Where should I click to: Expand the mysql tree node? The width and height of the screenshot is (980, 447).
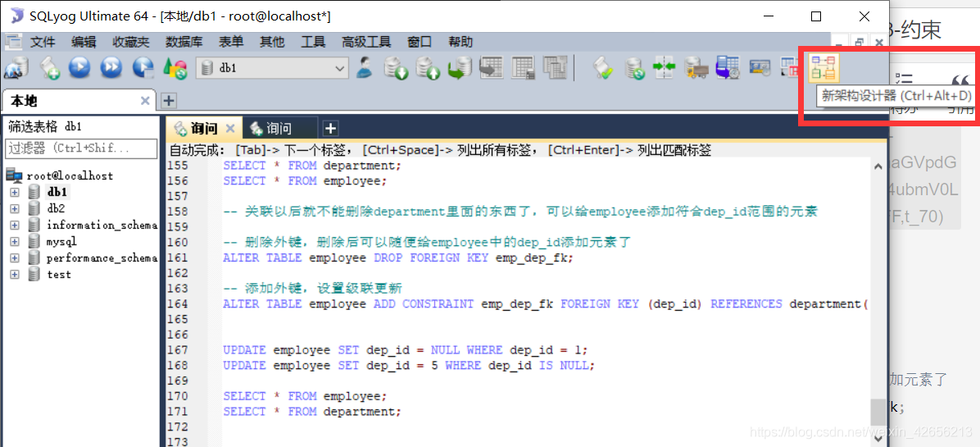pyautogui.click(x=15, y=241)
